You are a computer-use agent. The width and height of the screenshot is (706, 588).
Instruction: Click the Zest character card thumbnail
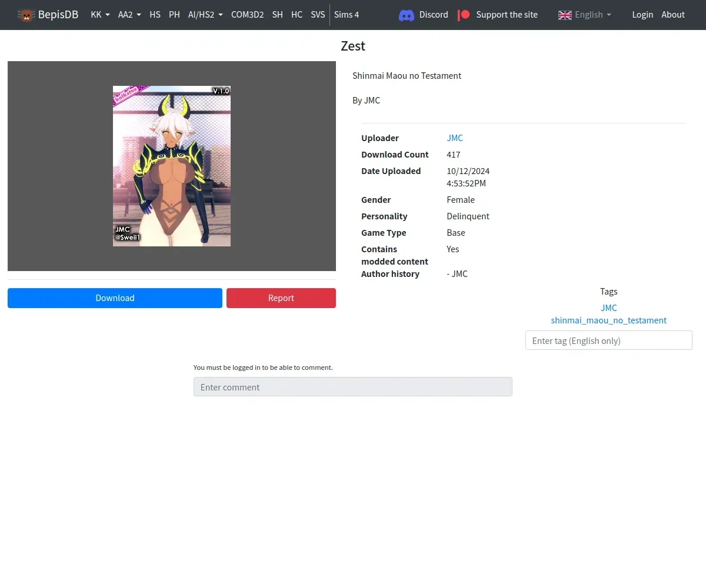click(172, 166)
